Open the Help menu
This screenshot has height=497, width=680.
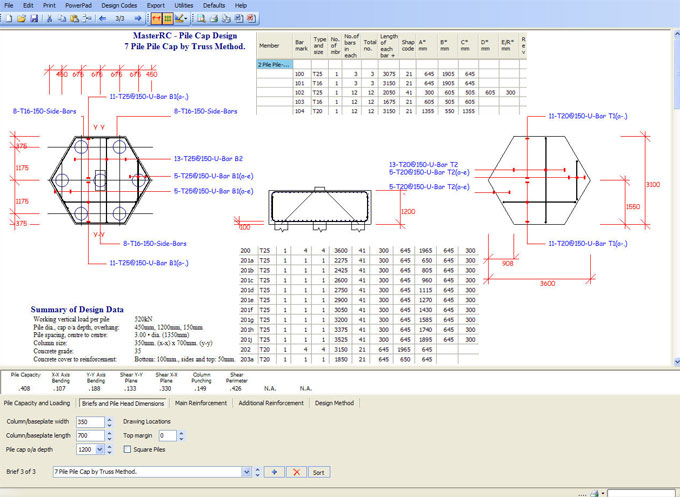point(241,6)
